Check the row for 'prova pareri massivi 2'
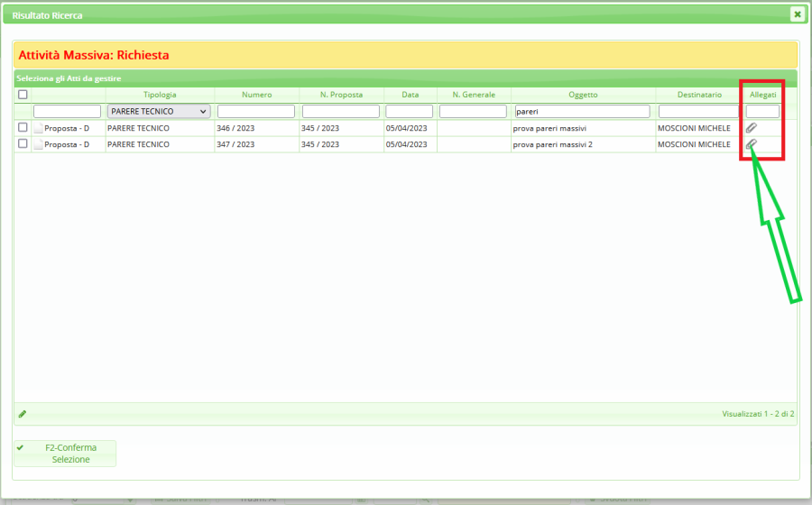The image size is (812, 505). tap(23, 144)
